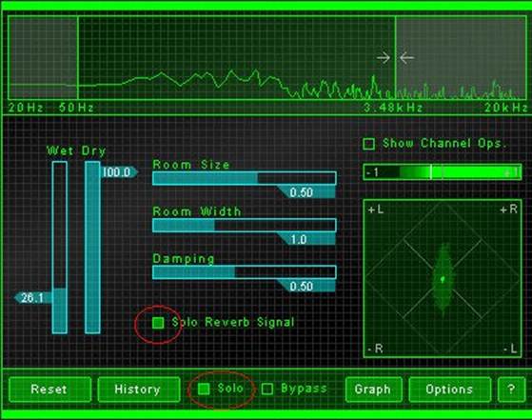Image resolution: width=532 pixels, height=420 pixels.
Task: Click the -R label in the vectorscope
Action: coord(375,349)
